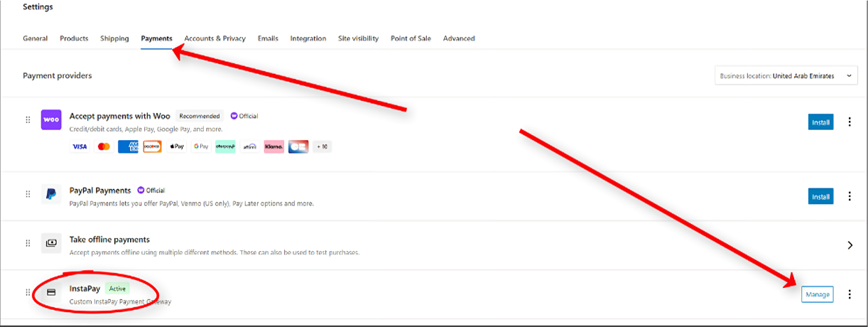Manage the InstaPay gateway

(817, 294)
